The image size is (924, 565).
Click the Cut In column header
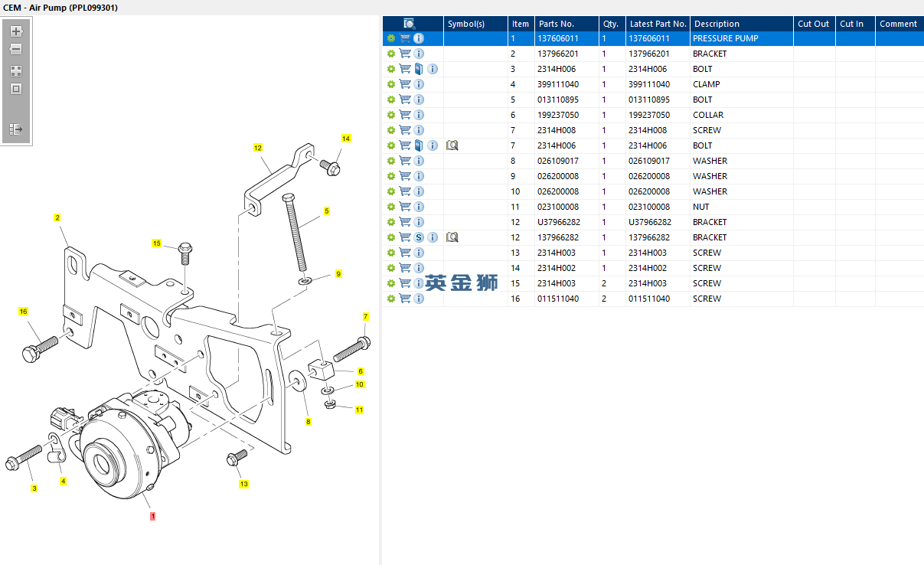click(855, 24)
